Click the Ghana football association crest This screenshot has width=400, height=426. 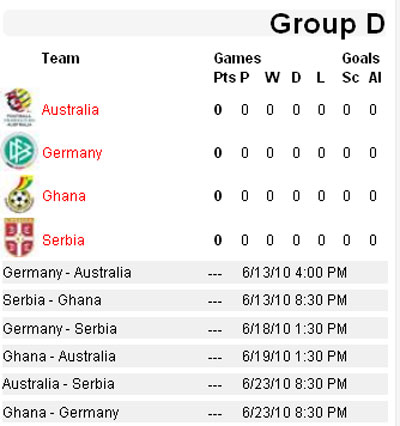click(x=20, y=195)
